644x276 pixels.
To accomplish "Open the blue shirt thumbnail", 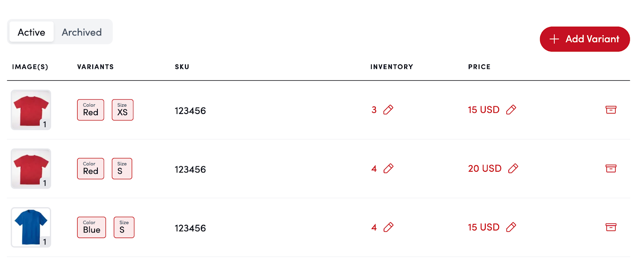I will 31,227.
